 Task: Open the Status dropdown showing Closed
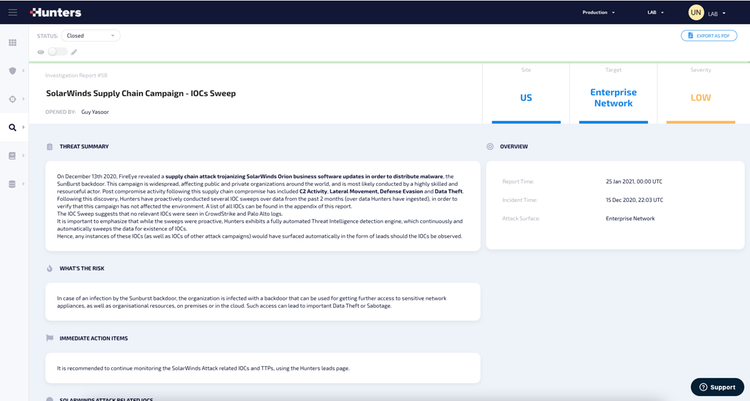tap(90, 36)
